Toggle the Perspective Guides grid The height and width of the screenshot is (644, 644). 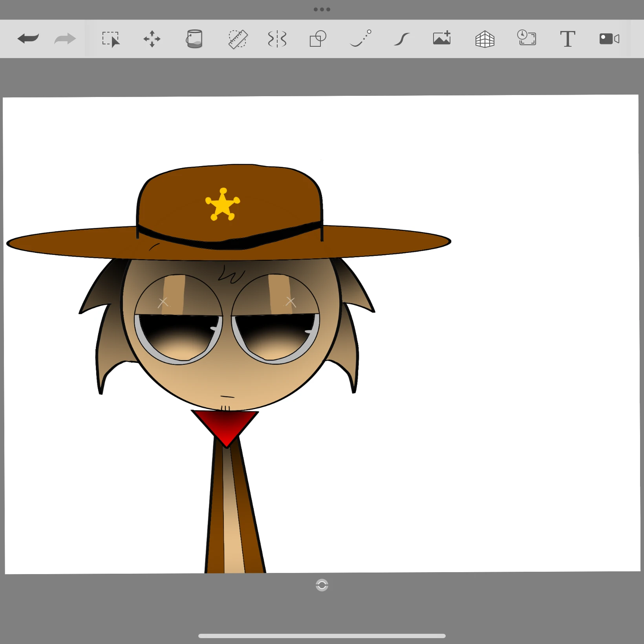485,39
